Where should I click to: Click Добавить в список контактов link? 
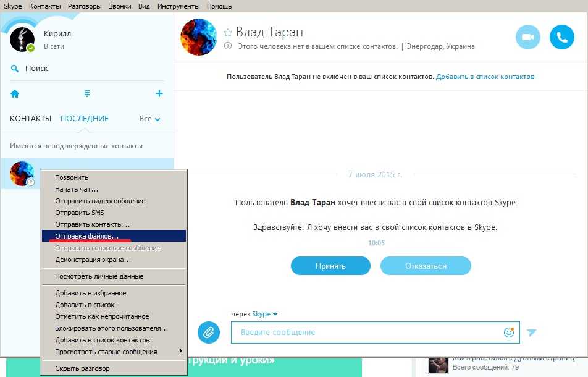coord(485,77)
